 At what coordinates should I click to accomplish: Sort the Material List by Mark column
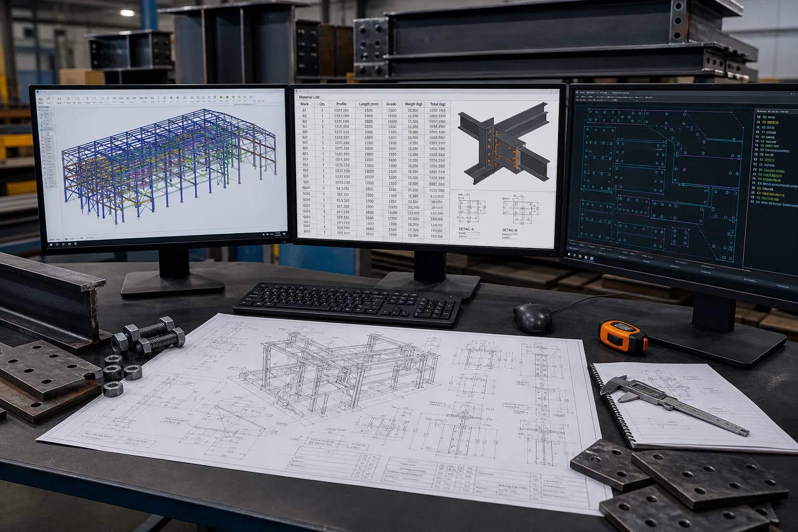pyautogui.click(x=304, y=104)
